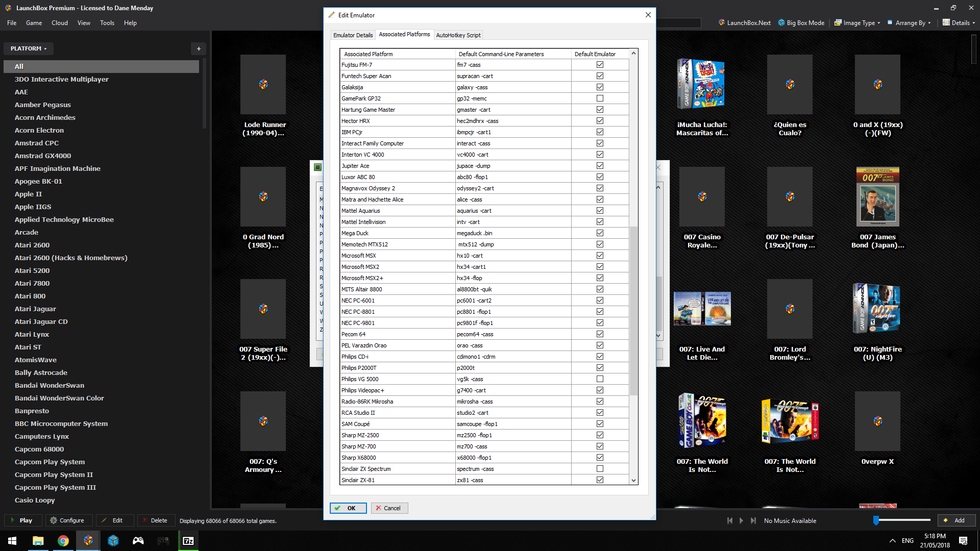980x551 pixels.
Task: Select Atari 2600 in the platform list
Action: 32,245
